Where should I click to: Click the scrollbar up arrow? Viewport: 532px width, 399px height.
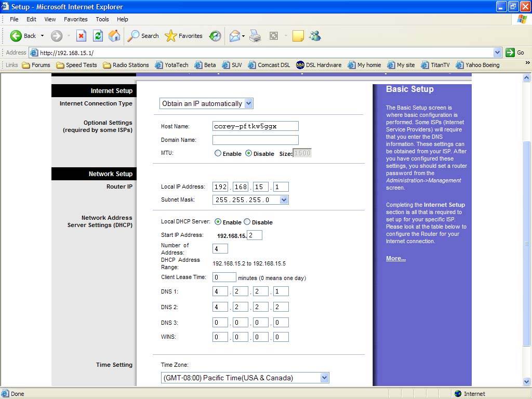[x=526, y=78]
